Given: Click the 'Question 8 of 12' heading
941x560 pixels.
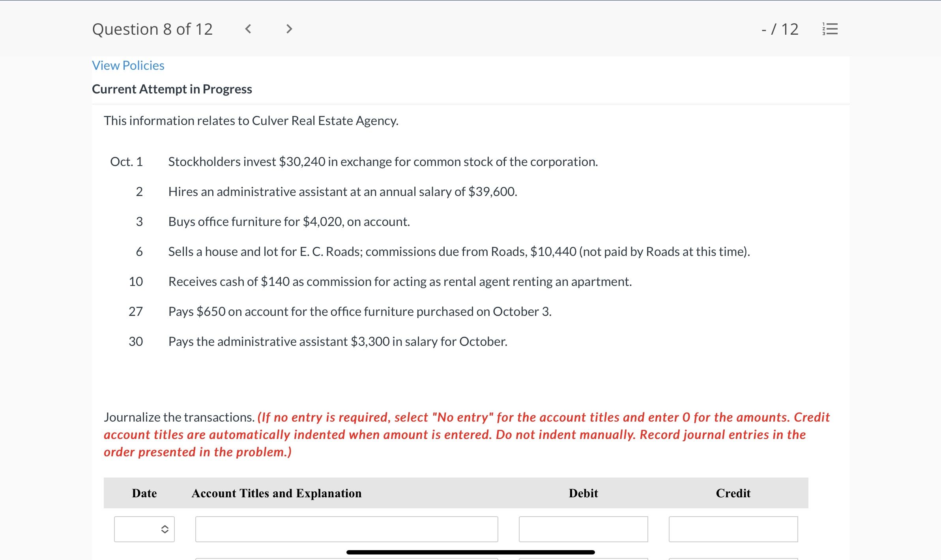Looking at the screenshot, I should pyautogui.click(x=152, y=29).
